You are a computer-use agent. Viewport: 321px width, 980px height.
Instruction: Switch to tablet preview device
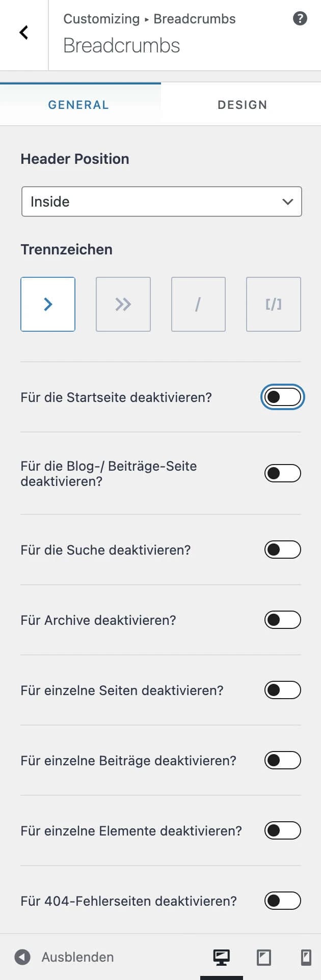(x=263, y=957)
